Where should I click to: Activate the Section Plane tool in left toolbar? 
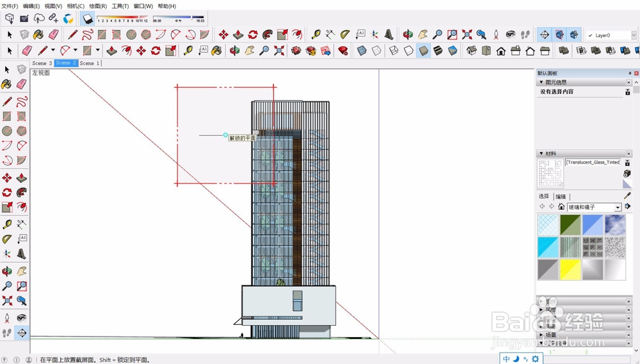coord(22,333)
